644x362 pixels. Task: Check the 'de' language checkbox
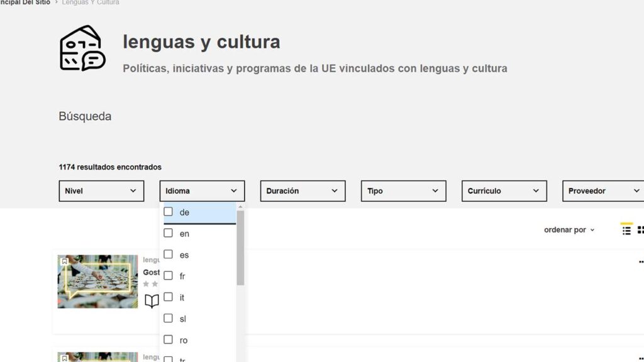click(x=169, y=212)
